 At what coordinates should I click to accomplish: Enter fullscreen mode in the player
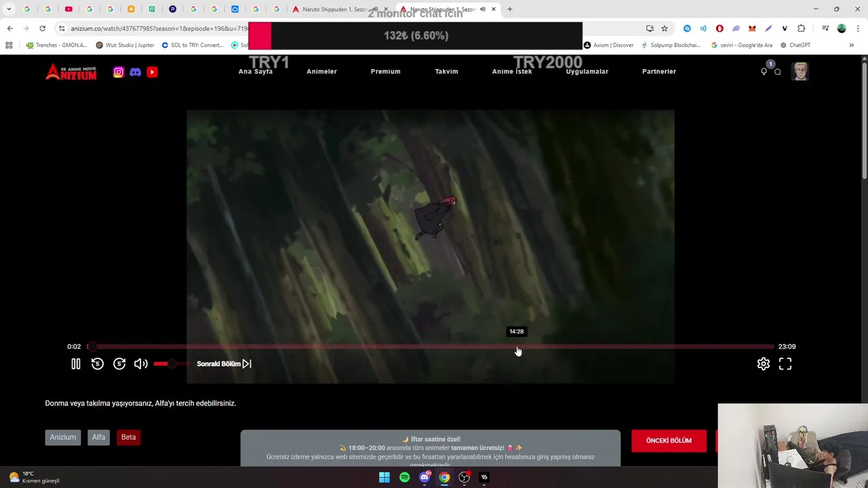coord(785,364)
